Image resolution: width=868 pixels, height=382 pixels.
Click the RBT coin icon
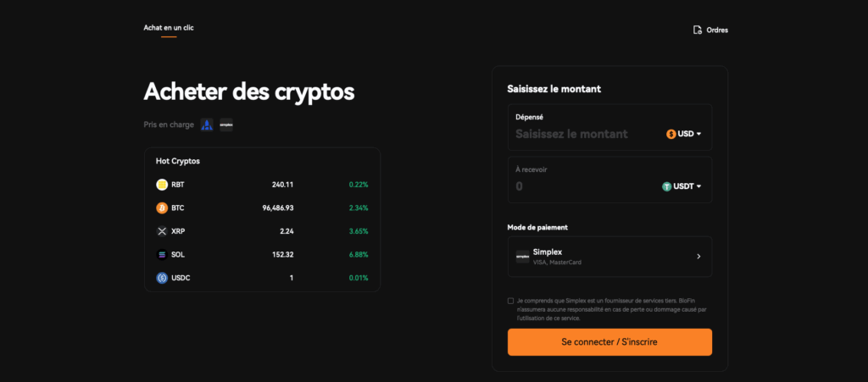point(162,185)
